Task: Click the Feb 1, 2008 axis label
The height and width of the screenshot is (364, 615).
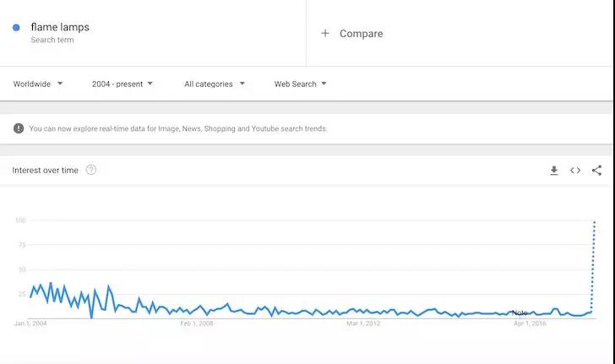Action: coord(197,323)
